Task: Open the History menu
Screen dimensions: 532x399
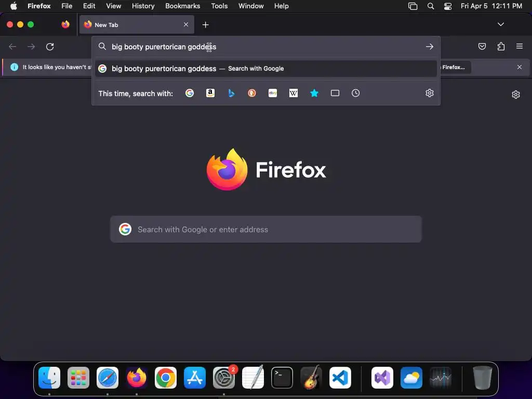Action: tap(143, 6)
